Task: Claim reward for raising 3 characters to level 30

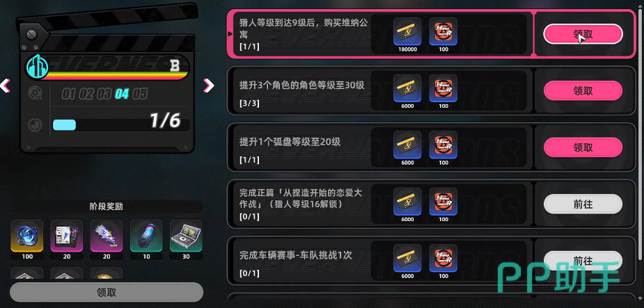Action: point(583,90)
